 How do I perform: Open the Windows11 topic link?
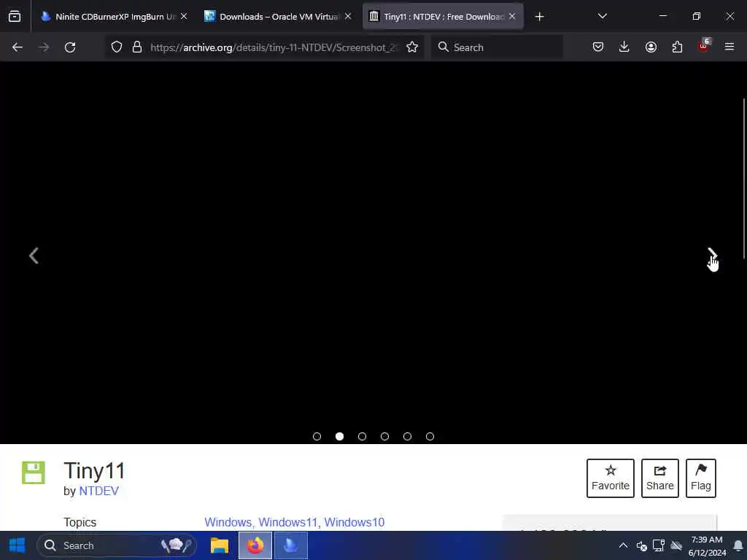pyautogui.click(x=287, y=522)
